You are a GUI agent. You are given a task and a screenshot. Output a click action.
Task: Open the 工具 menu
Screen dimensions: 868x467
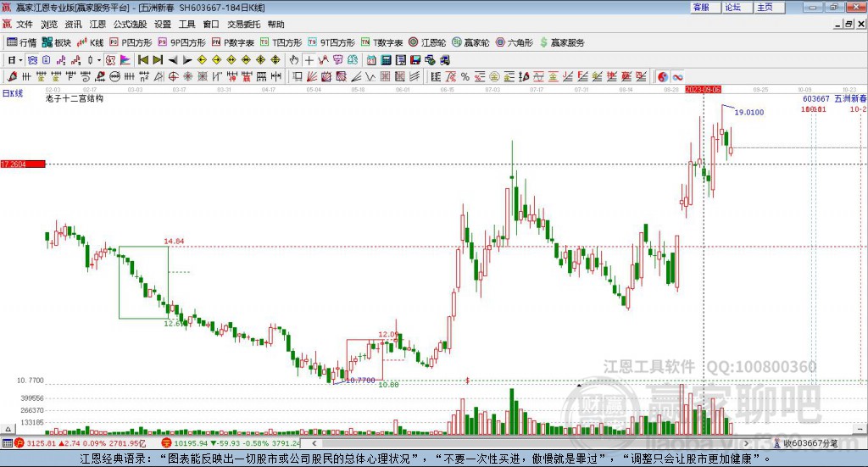click(x=187, y=25)
